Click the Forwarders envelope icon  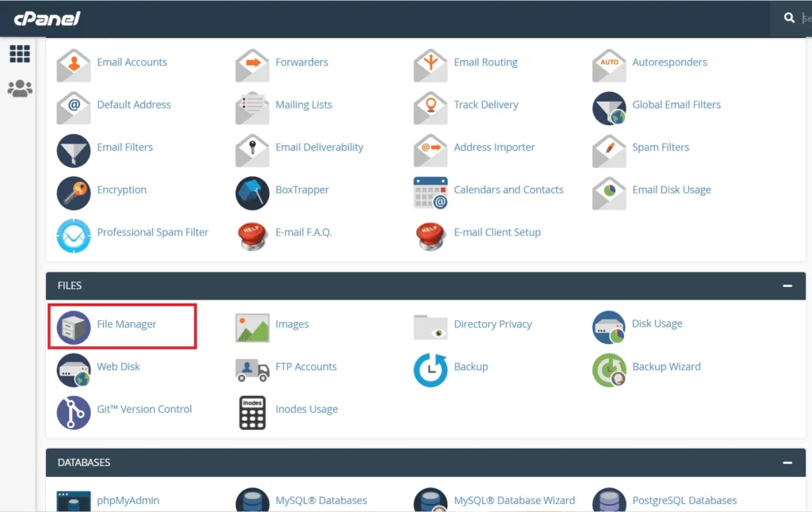pyautogui.click(x=252, y=65)
